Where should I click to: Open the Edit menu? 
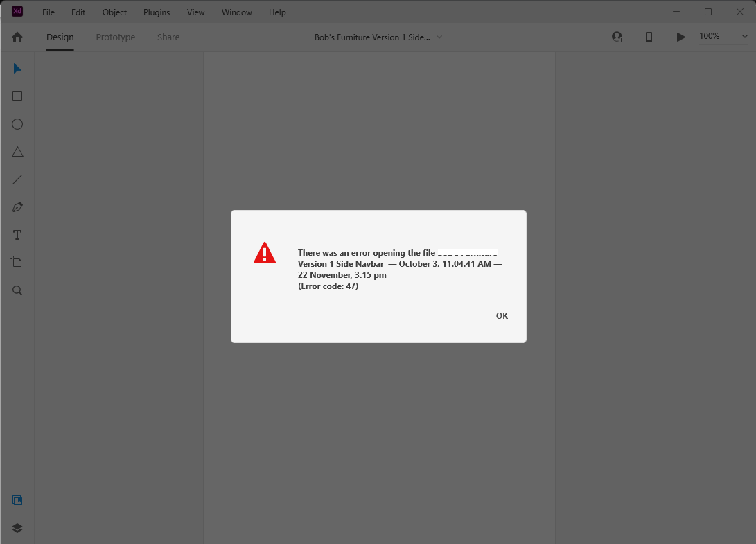pyautogui.click(x=78, y=12)
